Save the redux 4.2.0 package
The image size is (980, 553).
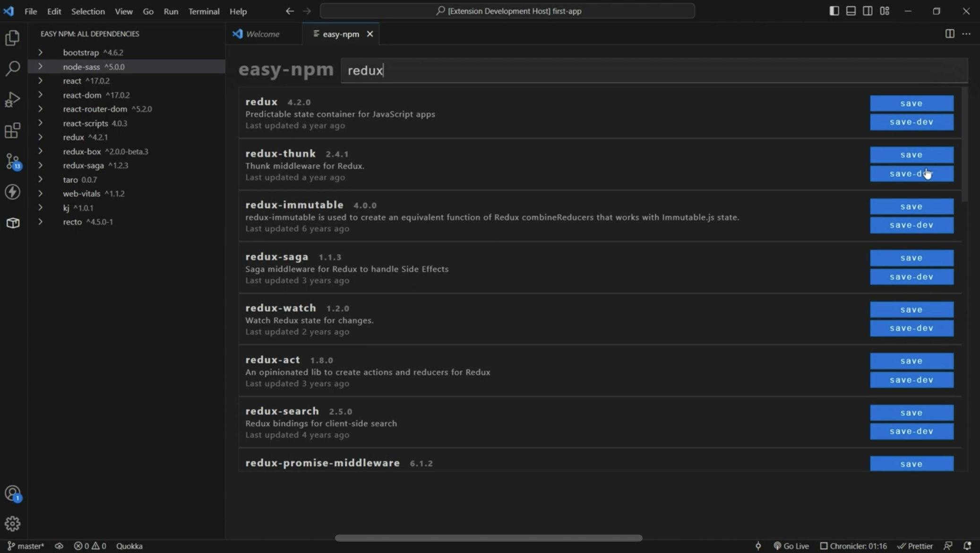[911, 104]
